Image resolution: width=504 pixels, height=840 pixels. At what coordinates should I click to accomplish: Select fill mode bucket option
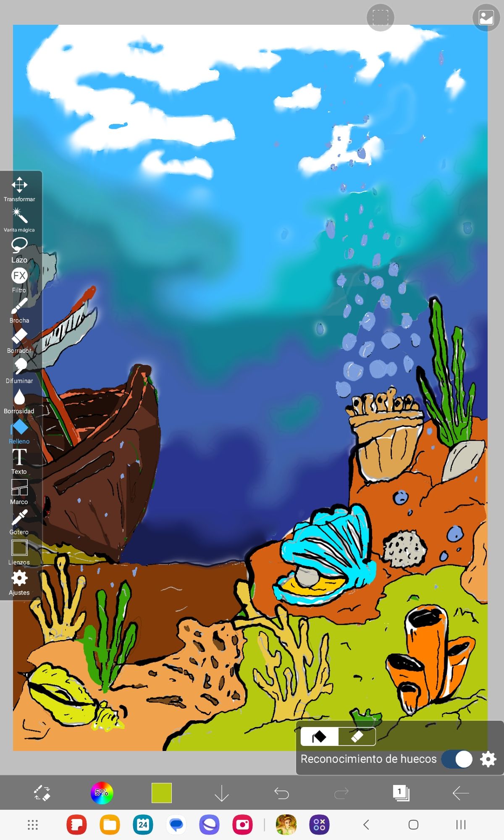(320, 736)
